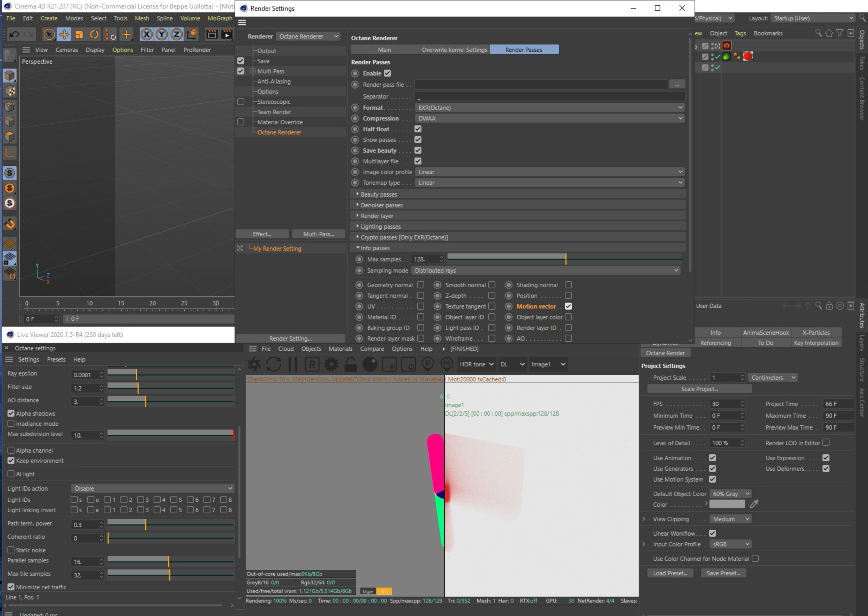The height and width of the screenshot is (616, 868).
Task: Enable the Z-depth info pass checkbox
Action: click(492, 295)
